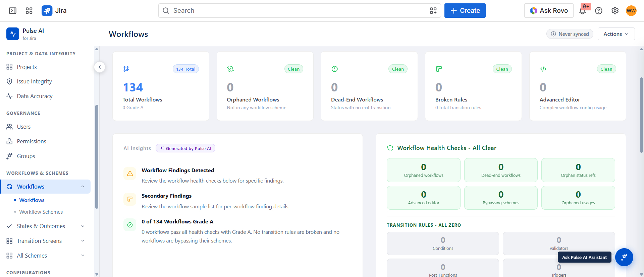This screenshot has height=277, width=644.
Task: Focus the Search input field
Action: click(300, 11)
